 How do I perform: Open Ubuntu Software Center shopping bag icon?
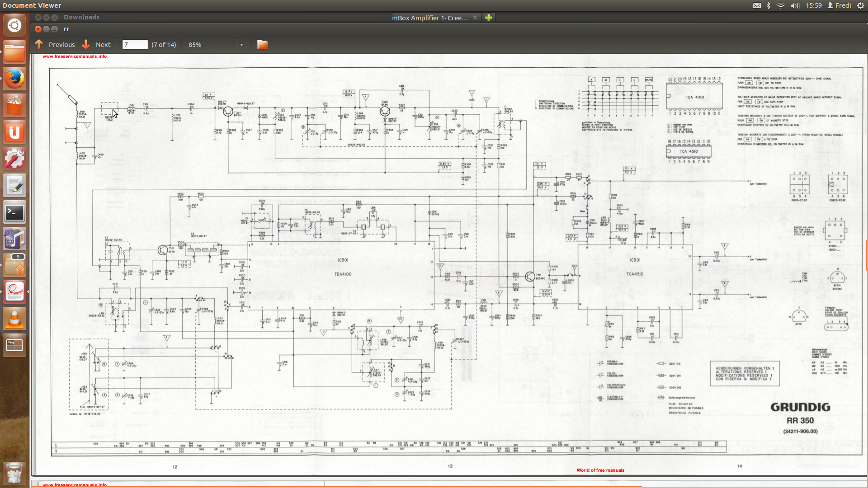click(14, 105)
